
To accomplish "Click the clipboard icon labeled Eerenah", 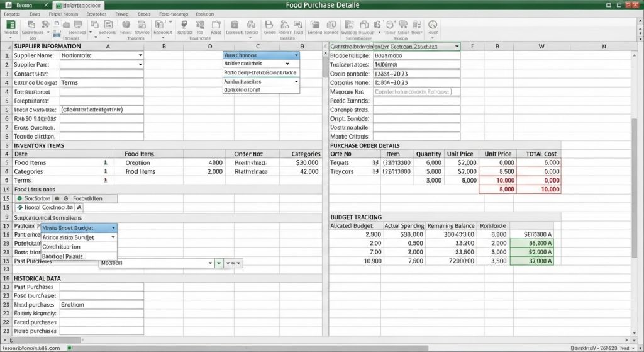I will tap(235, 25).
